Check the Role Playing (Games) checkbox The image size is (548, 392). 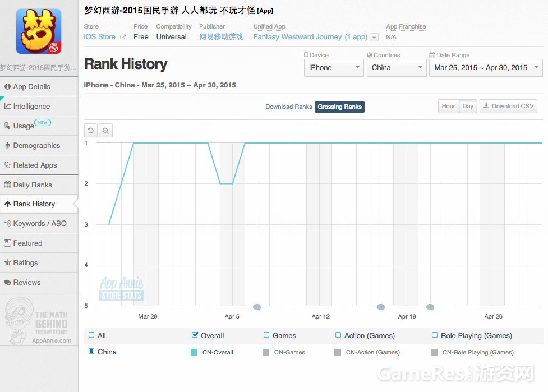435,335
